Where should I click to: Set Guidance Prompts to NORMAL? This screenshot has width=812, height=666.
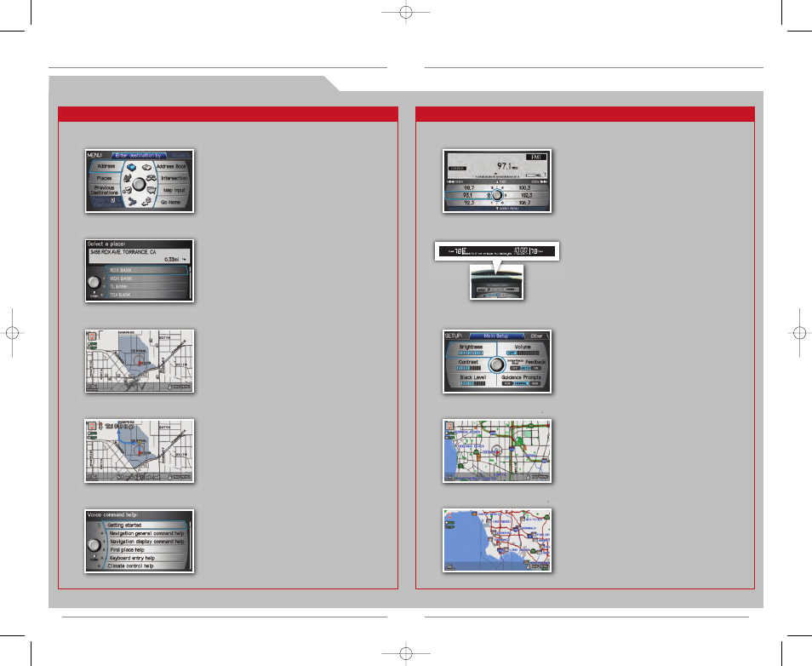(521, 383)
